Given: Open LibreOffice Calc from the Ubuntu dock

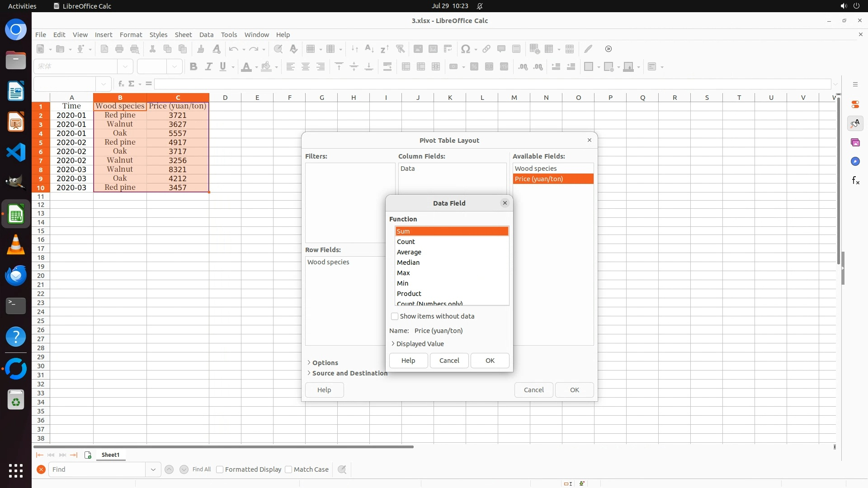Looking at the screenshot, I should [x=16, y=214].
